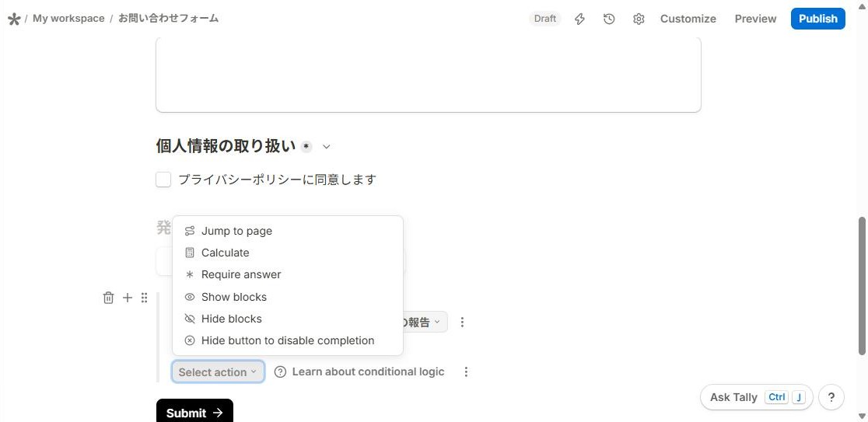
Task: Delete block with trash icon
Action: (x=109, y=298)
